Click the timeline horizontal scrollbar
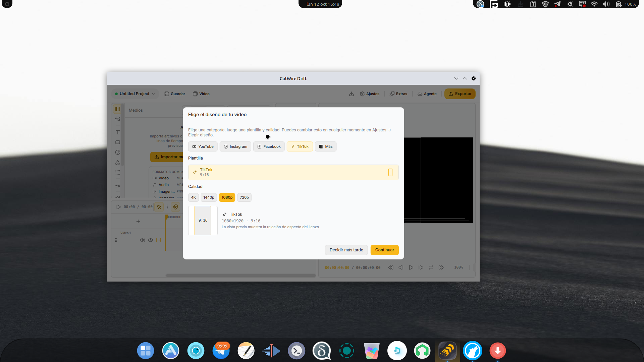 (x=241, y=276)
